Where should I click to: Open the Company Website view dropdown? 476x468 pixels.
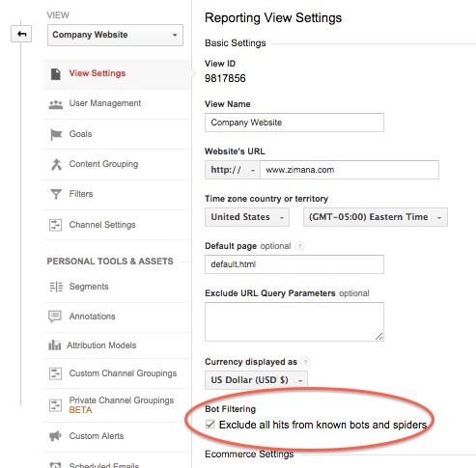pos(115,35)
